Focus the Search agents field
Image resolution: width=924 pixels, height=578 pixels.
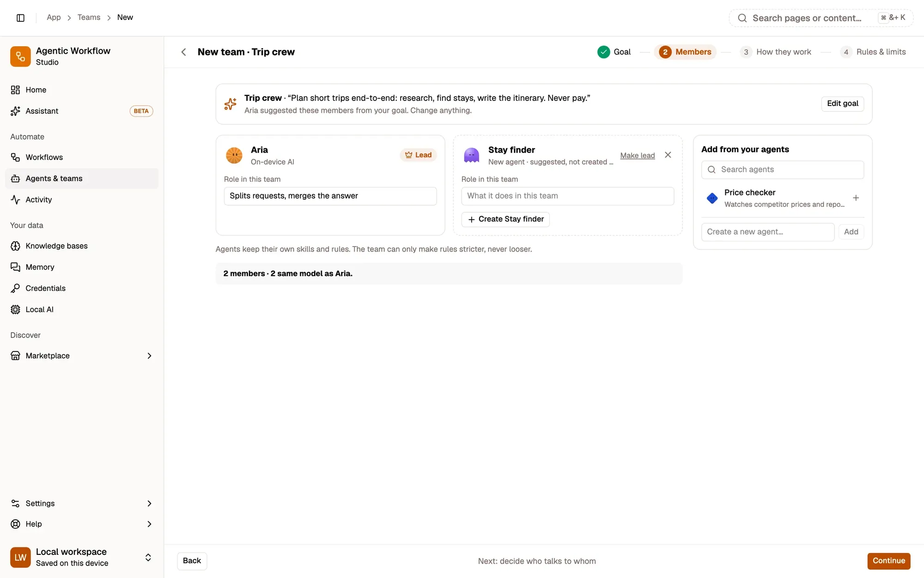click(783, 170)
